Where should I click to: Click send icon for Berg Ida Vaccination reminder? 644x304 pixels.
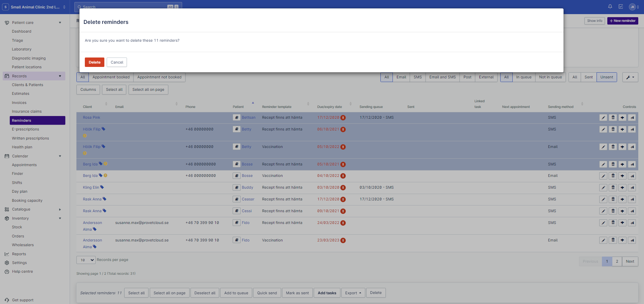coord(632,176)
